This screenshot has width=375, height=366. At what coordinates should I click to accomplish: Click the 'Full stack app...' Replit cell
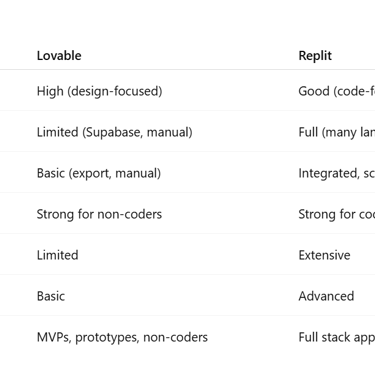tap(336, 337)
